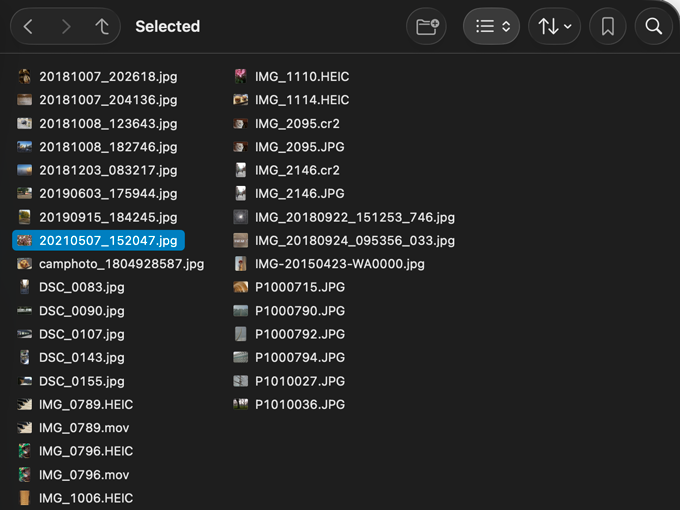Open the bookmark button in toolbar

point(608,27)
